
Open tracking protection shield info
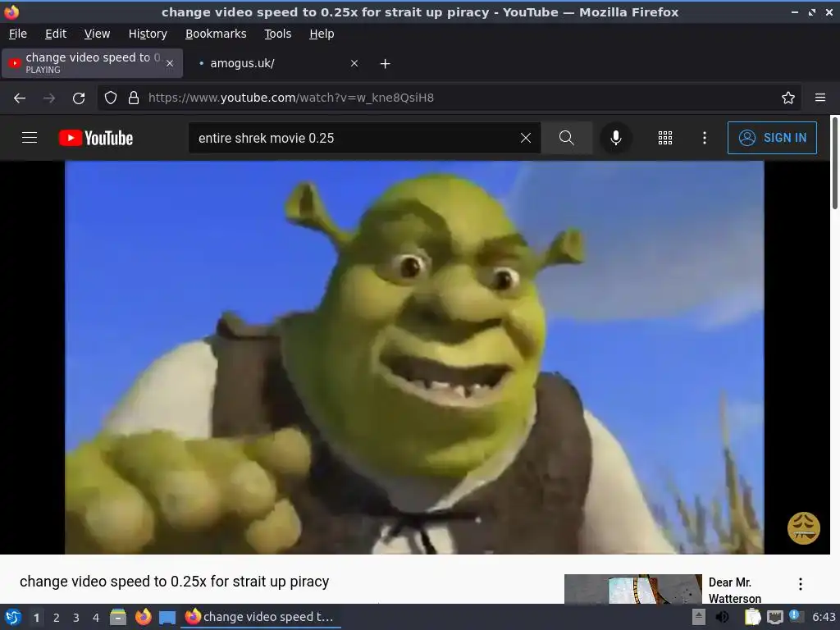coord(111,98)
